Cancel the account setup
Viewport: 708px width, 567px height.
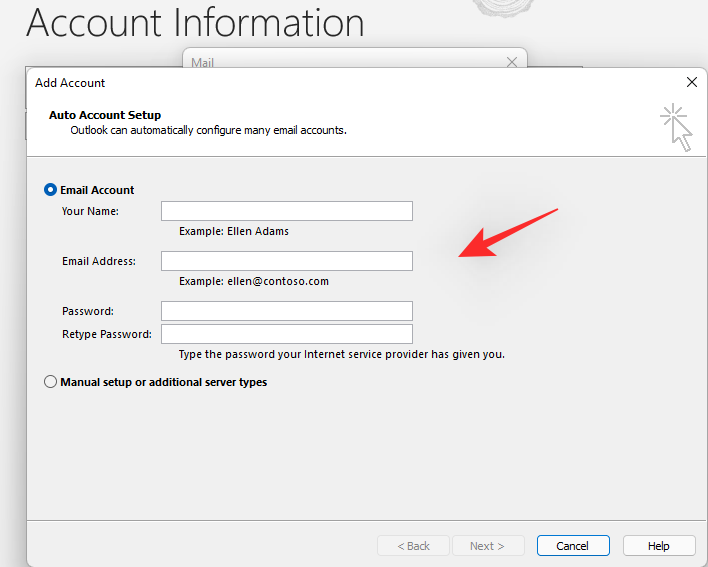tap(573, 546)
